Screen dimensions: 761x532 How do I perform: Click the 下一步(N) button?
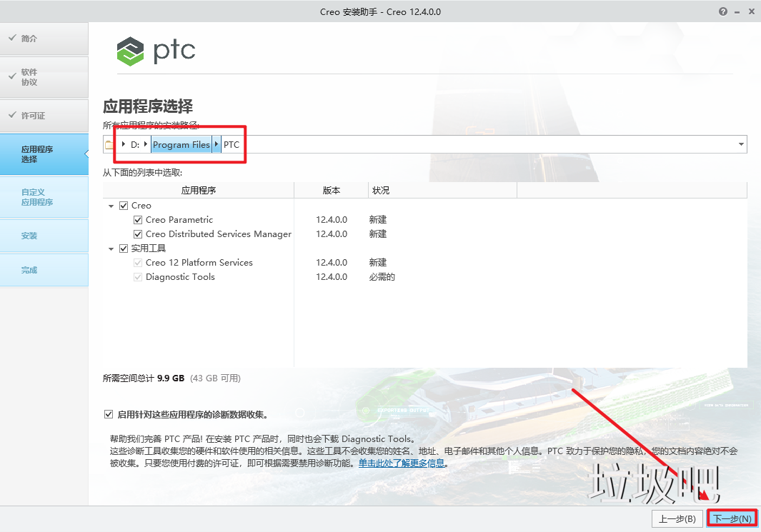coord(732,519)
